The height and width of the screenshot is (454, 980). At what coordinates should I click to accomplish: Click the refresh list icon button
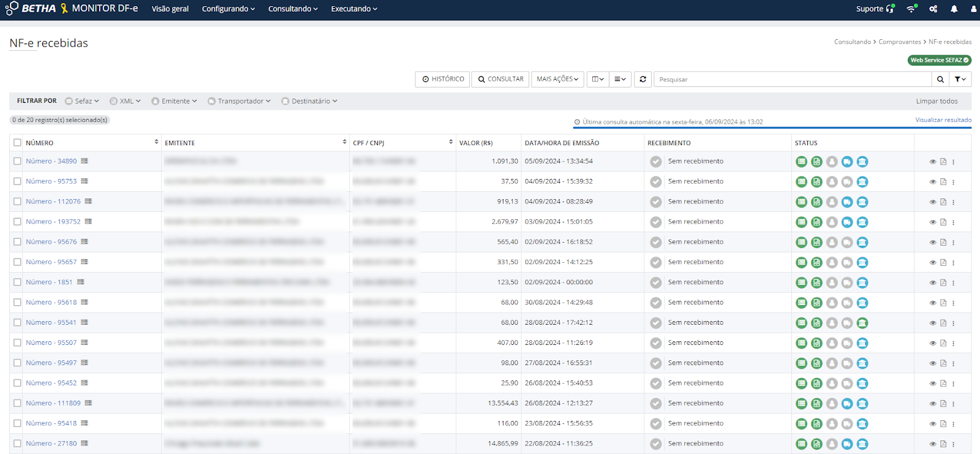tap(643, 79)
